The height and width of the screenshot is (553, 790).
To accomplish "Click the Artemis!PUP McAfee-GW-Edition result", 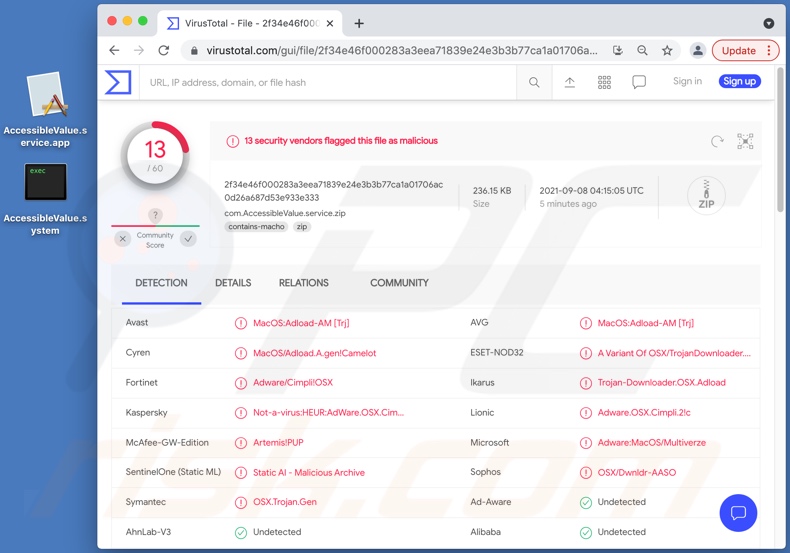I will point(278,443).
